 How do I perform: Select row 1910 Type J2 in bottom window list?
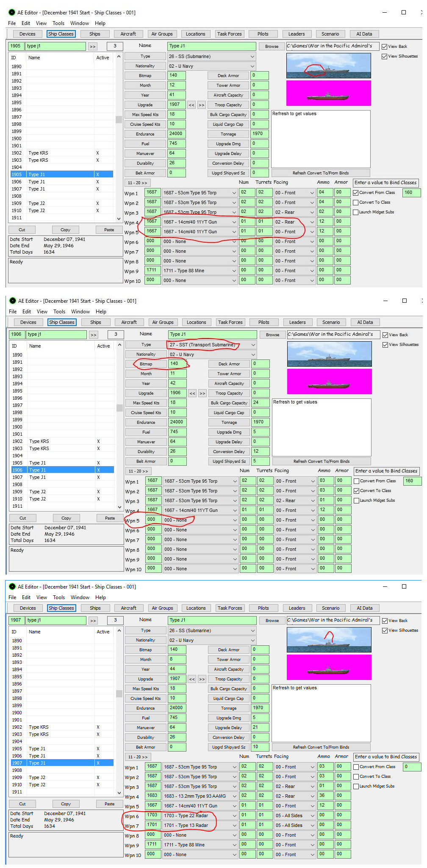(62, 785)
